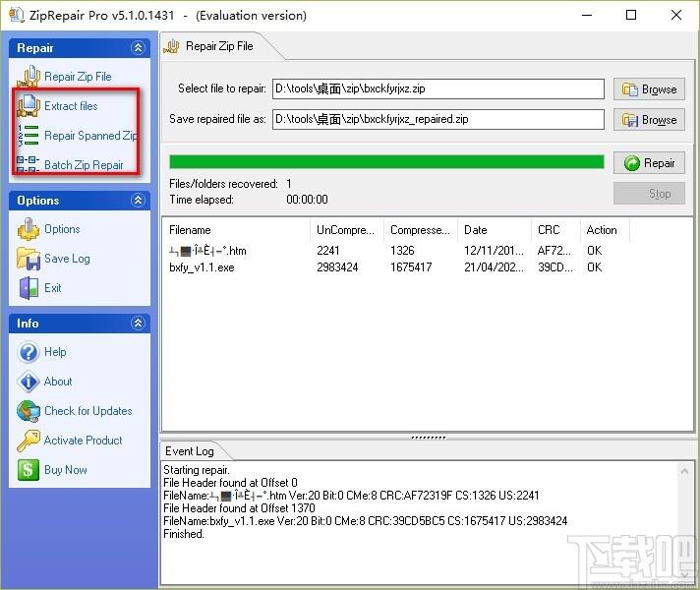700x590 pixels.
Task: Click the Stop button
Action: 649,194
